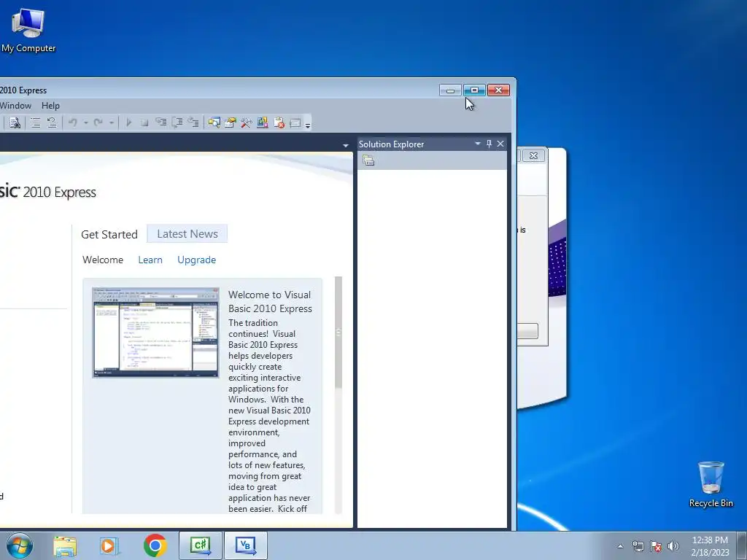
Task: Minimize the Visual Basic 2010 Express window
Action: (450, 90)
